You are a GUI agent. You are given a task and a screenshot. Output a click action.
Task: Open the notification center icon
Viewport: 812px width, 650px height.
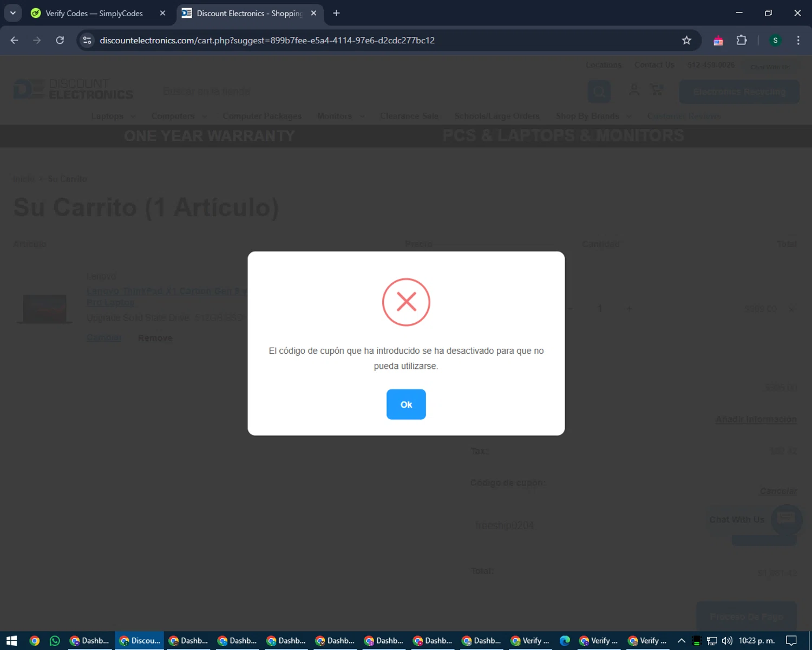(791, 641)
